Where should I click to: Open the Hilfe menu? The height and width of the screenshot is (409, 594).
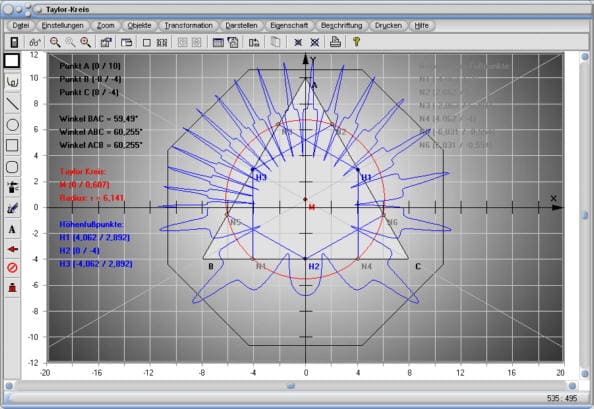(421, 25)
